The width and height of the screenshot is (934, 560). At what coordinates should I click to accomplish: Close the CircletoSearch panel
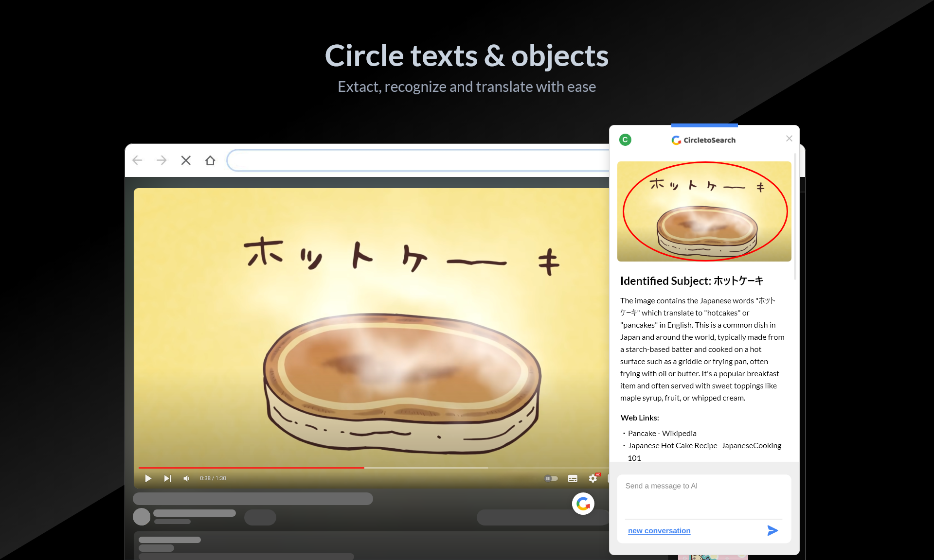pyautogui.click(x=789, y=139)
